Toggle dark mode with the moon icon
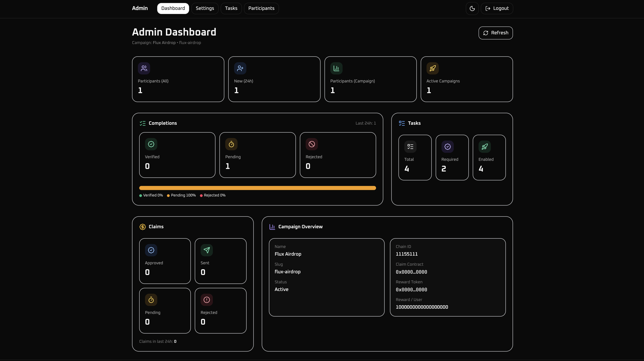Viewport: 644px width, 361px height. (x=472, y=8)
